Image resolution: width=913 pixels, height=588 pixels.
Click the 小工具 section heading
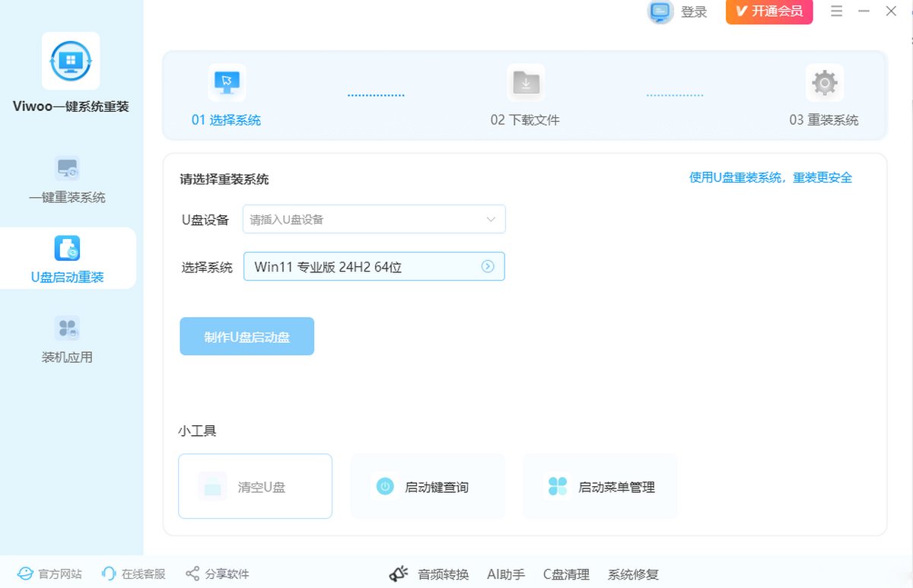197,431
